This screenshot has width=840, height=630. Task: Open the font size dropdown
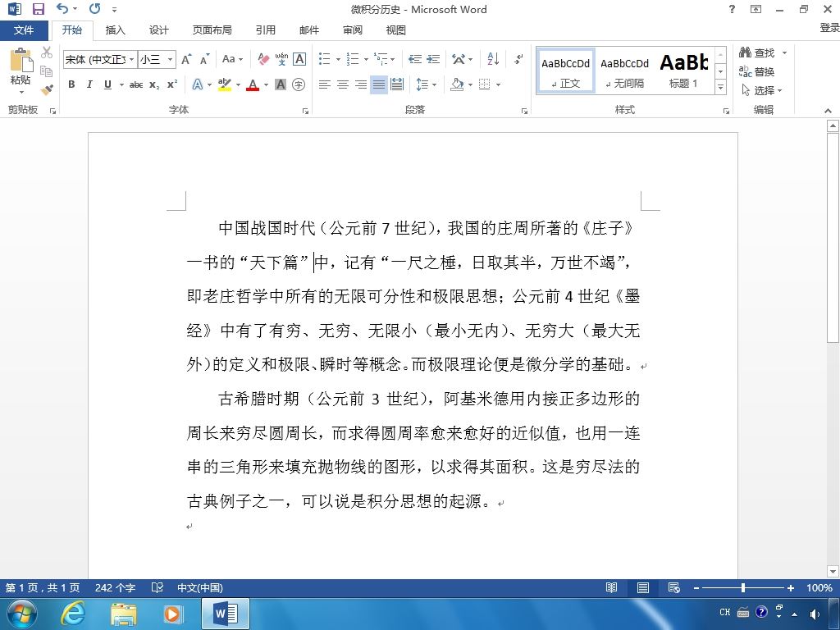[170, 59]
